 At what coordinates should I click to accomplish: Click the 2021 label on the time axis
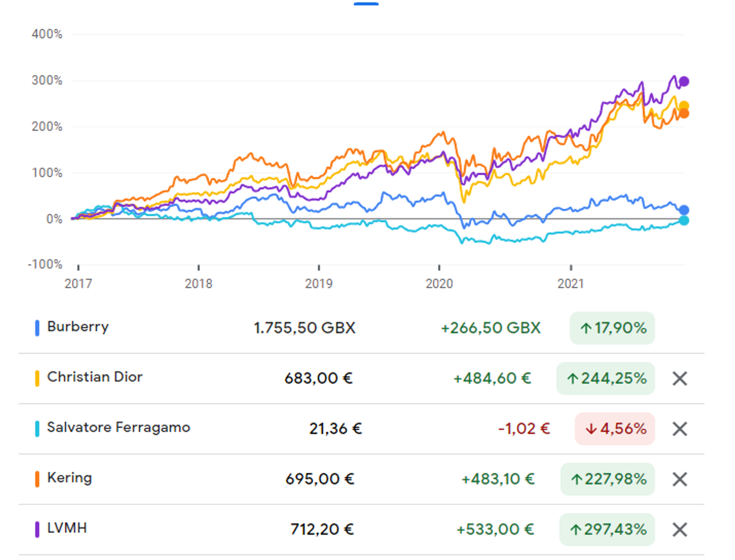pos(571,284)
